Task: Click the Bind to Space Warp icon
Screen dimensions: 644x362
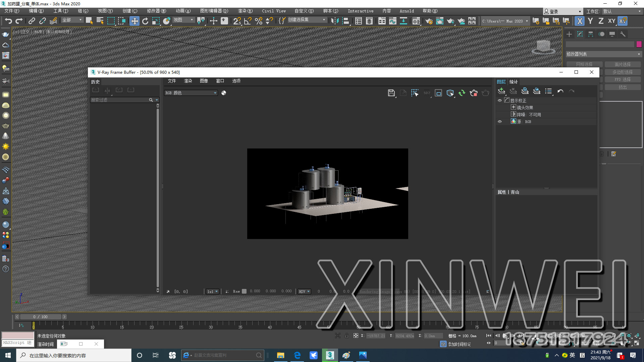Action: pyautogui.click(x=53, y=21)
